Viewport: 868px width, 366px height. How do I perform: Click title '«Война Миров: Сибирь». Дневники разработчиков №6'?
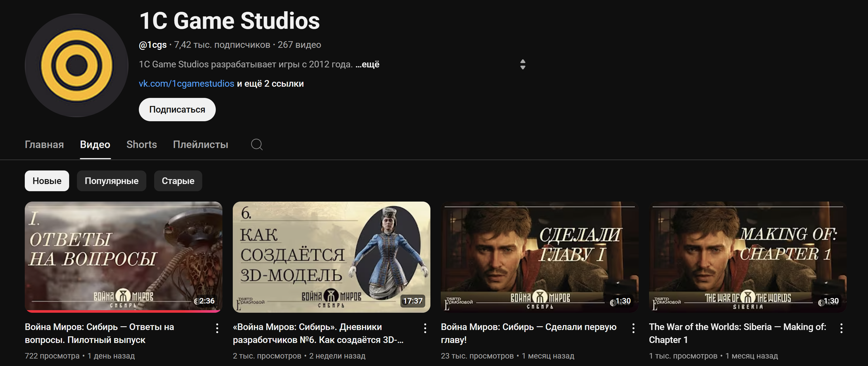(x=318, y=333)
